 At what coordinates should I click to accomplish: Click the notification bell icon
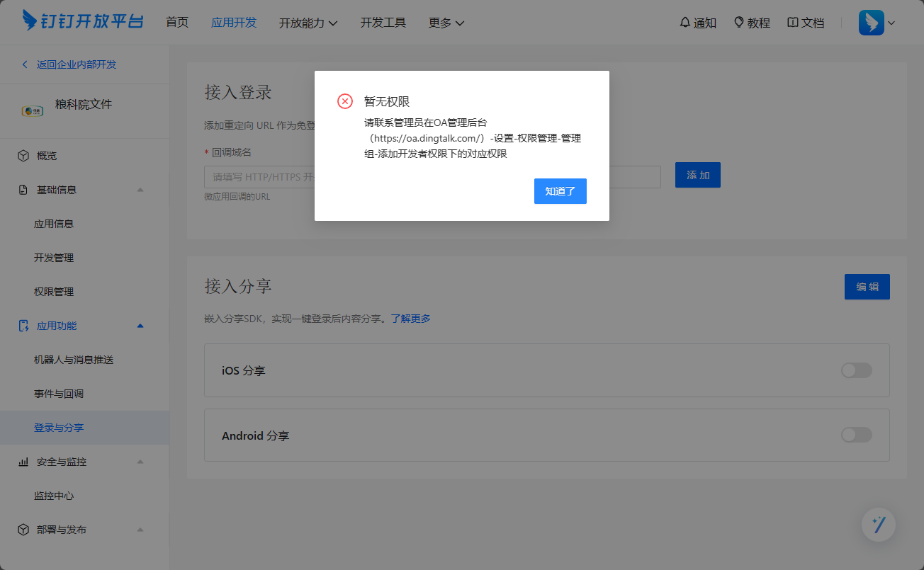tap(684, 23)
